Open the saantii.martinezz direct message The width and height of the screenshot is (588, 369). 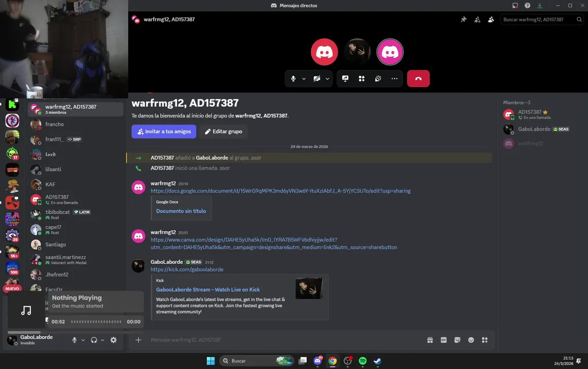[75, 260]
